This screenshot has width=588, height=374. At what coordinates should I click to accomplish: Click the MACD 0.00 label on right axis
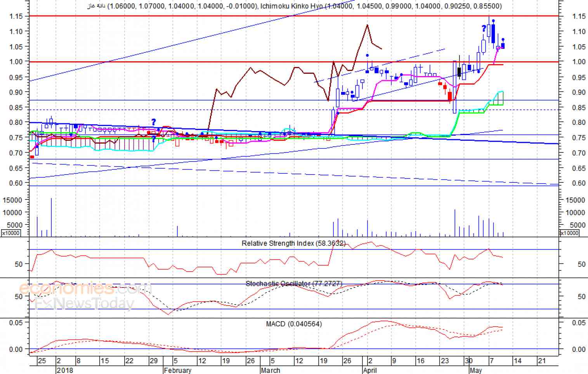[579, 350]
